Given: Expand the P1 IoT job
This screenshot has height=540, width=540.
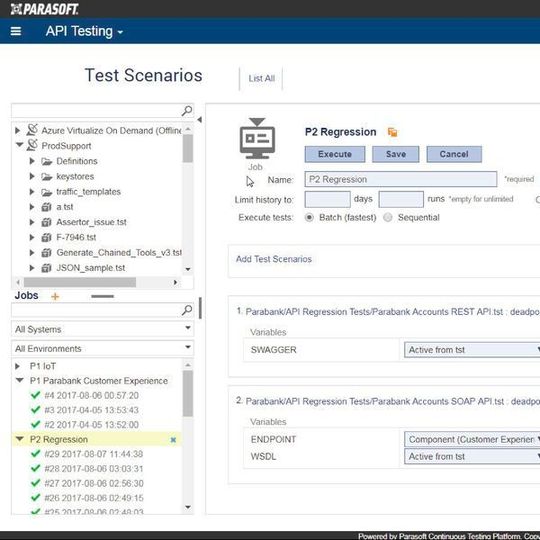Looking at the screenshot, I should point(18,366).
